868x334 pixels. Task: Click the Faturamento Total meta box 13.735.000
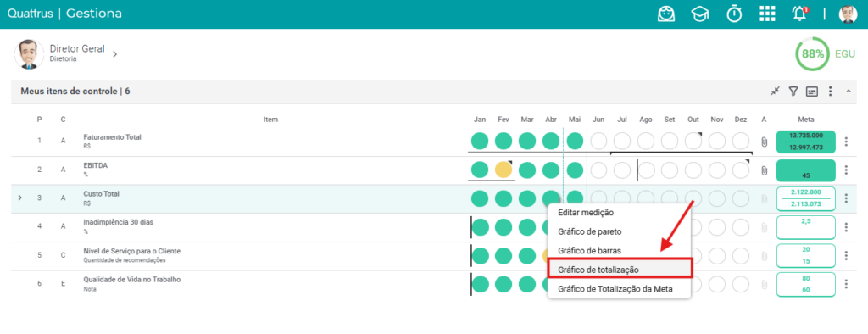coord(806,142)
